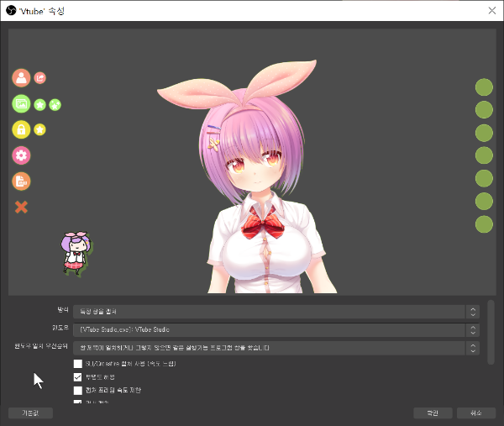Screen dimensions: 504x426
Task: Enable the 캡처 프레임 속도 제한 checkbox
Action: coord(78,391)
